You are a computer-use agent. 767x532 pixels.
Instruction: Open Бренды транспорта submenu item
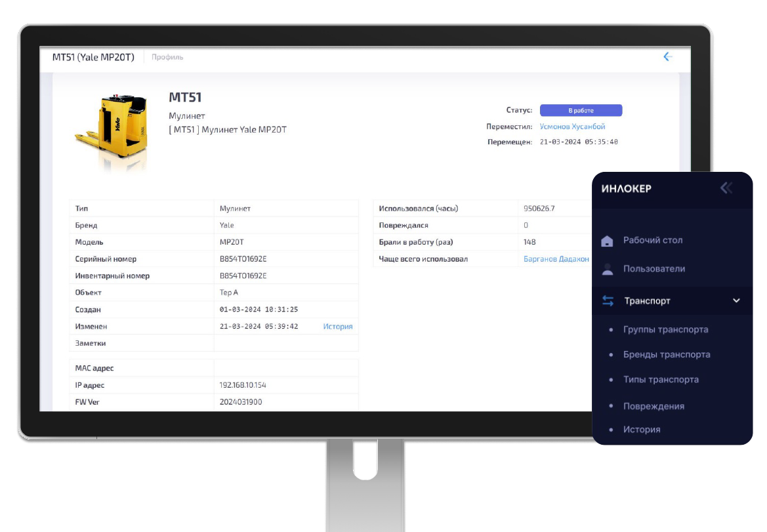tap(667, 354)
